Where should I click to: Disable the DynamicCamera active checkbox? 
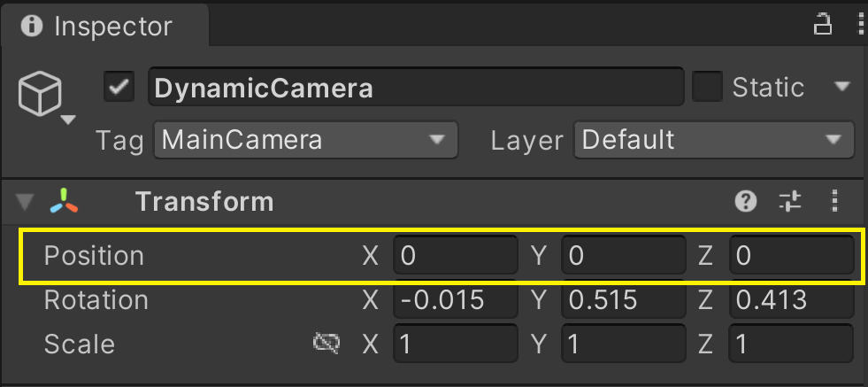pos(119,88)
